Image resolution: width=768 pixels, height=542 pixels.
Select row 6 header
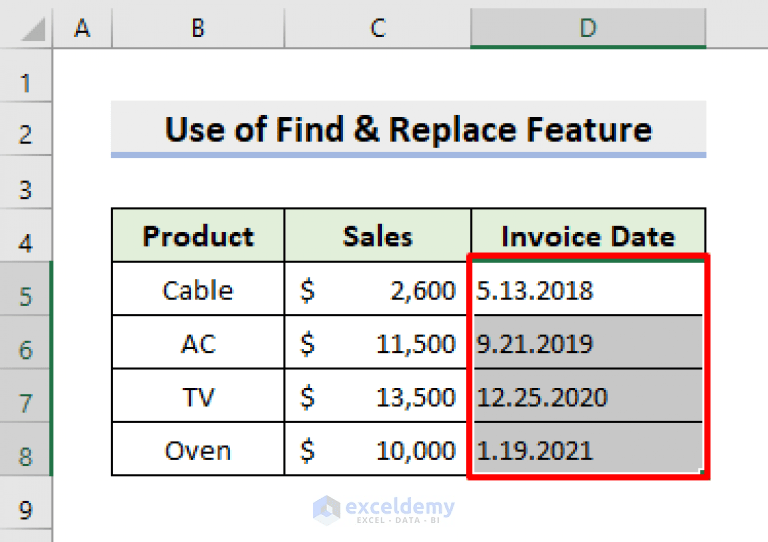[25, 342]
